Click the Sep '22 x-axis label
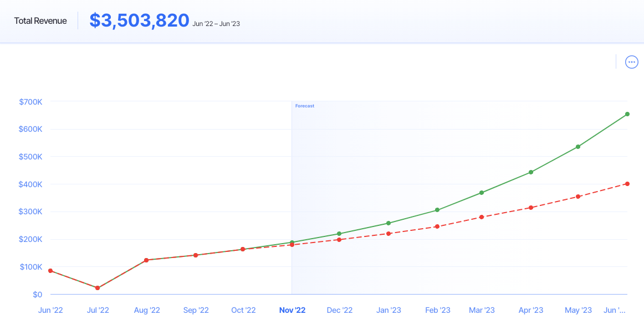644x330 pixels. [x=196, y=310]
